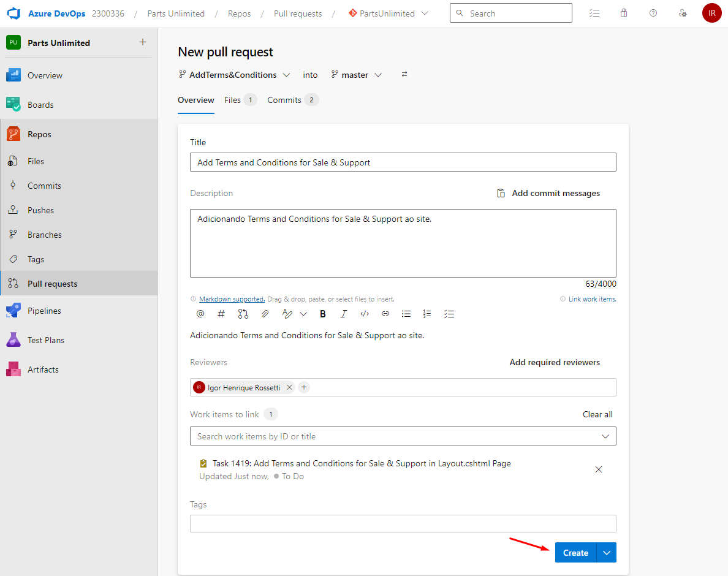Viewport: 728px width, 576px height.
Task: Open Task 1419 linked work item
Action: (361, 463)
